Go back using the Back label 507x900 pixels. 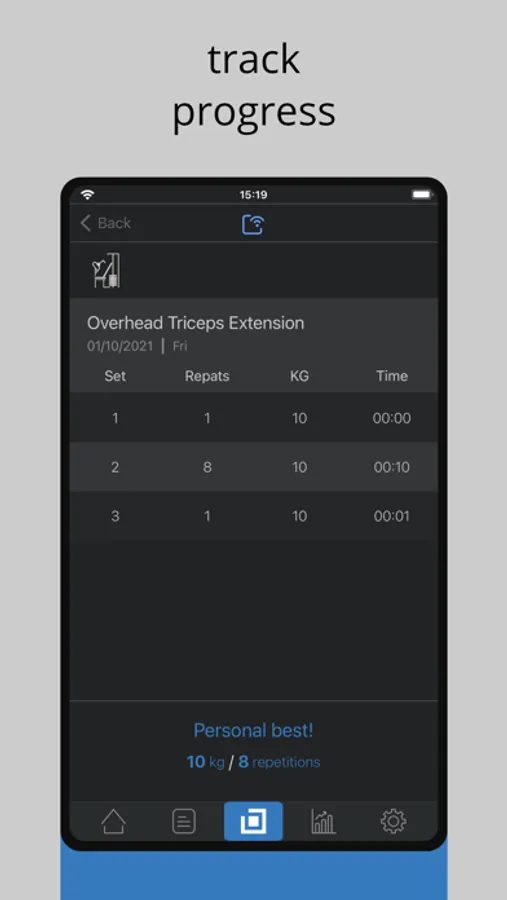[114, 223]
